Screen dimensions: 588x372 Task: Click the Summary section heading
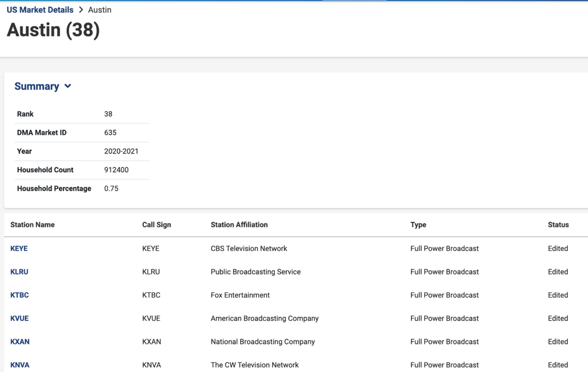(37, 86)
